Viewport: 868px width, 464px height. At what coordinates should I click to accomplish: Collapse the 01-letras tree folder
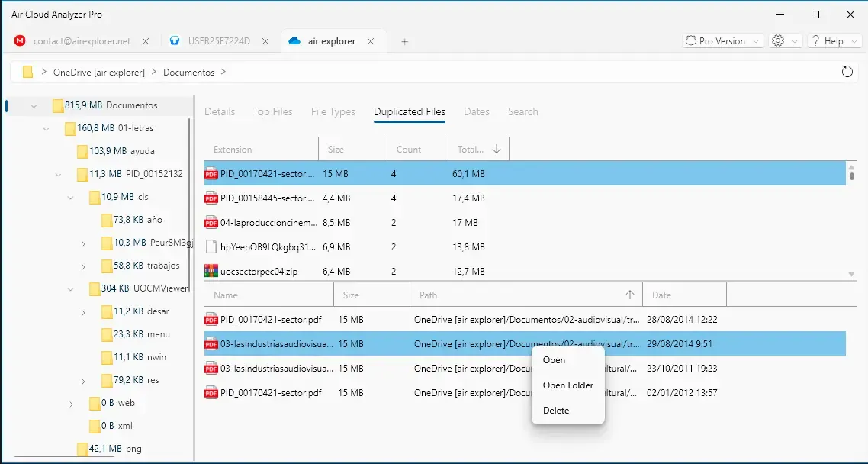pos(46,129)
